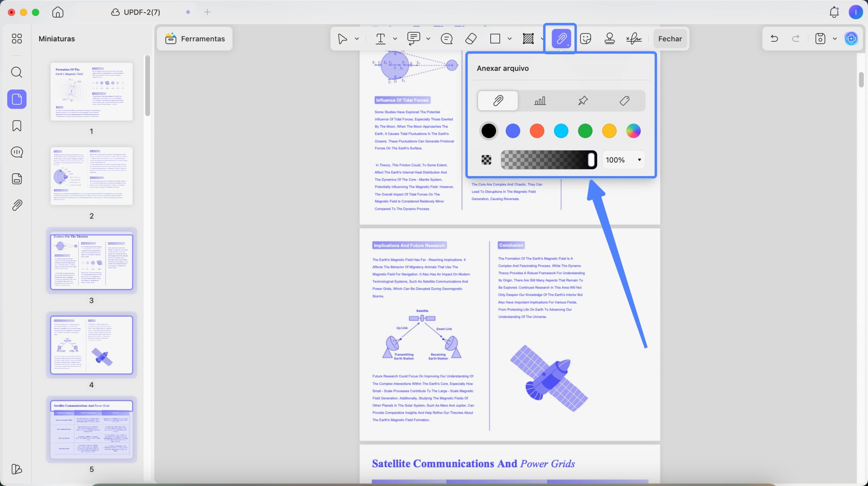Select the eraser tool in the toolbar

[x=471, y=39]
